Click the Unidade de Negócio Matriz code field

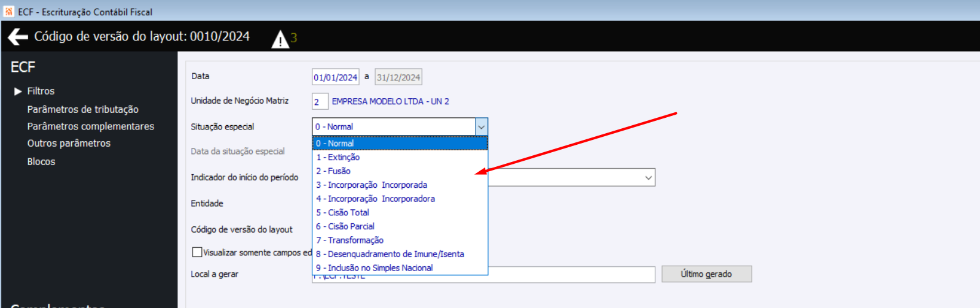[320, 102]
